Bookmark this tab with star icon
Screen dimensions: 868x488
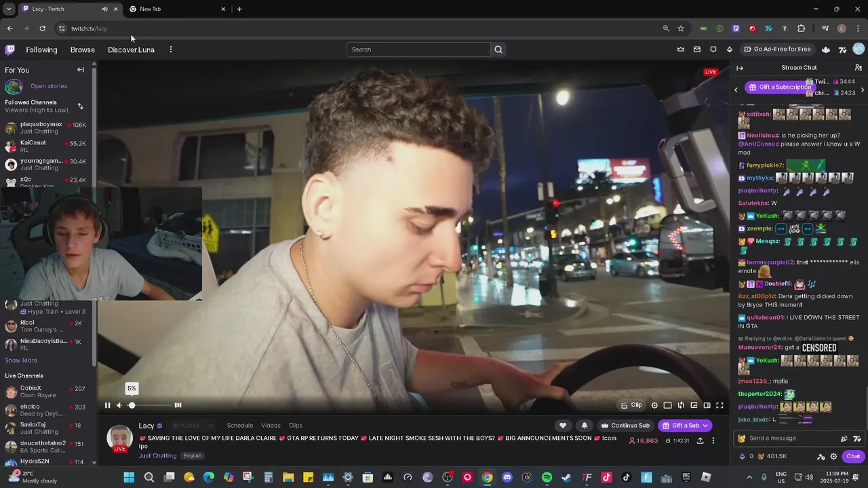click(681, 28)
